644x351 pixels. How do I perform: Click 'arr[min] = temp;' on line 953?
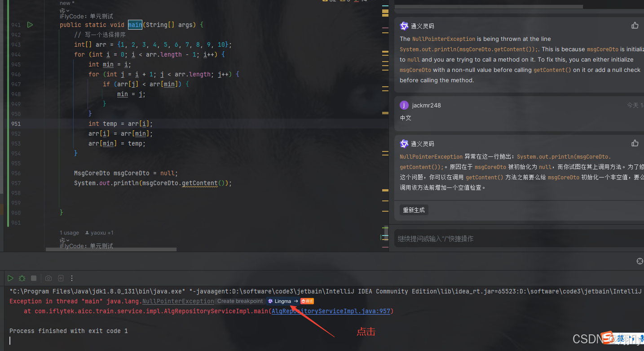pyautogui.click(x=117, y=143)
